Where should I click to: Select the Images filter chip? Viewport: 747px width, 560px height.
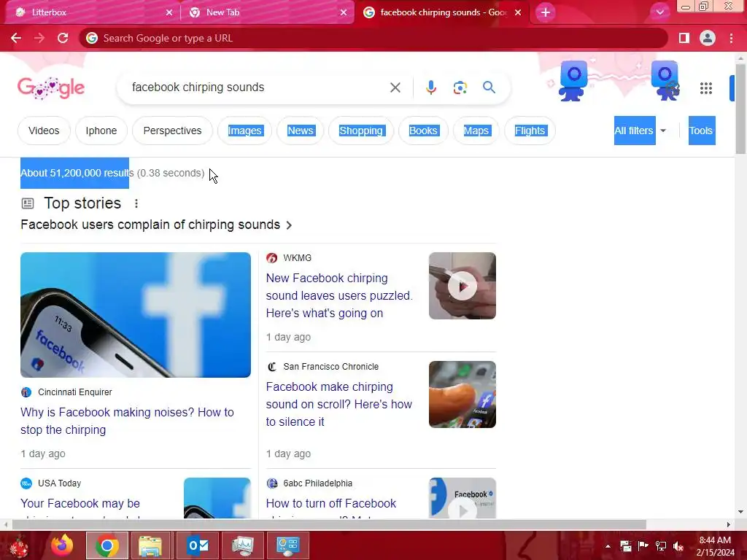(245, 131)
